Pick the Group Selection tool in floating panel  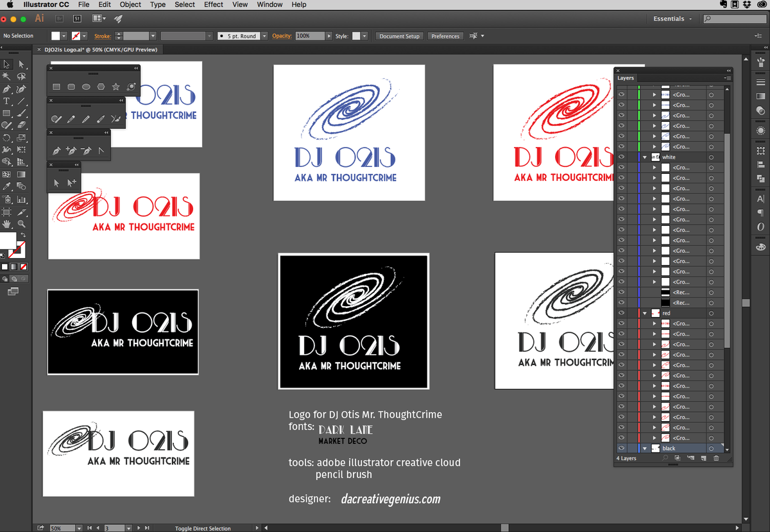click(x=71, y=183)
